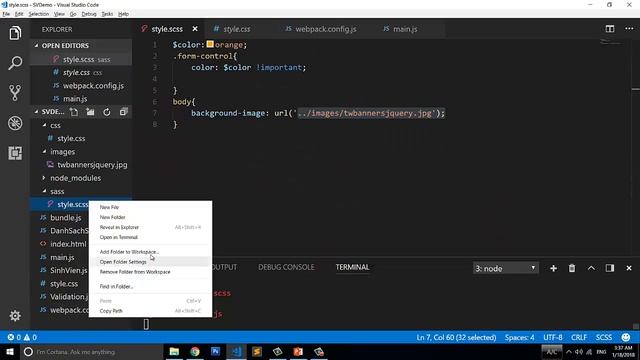The height and width of the screenshot is (360, 640).
Task: Open the Explorer view in activity bar
Action: [x=15, y=33]
